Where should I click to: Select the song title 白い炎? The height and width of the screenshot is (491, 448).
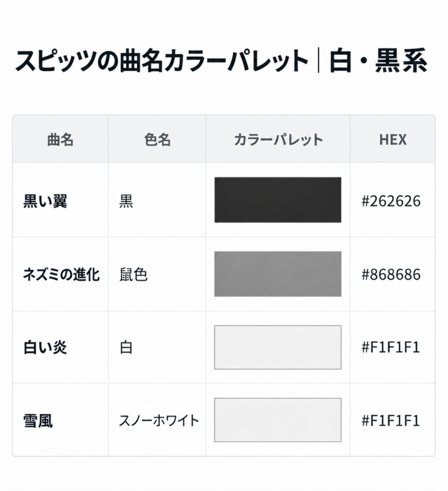[x=46, y=347]
